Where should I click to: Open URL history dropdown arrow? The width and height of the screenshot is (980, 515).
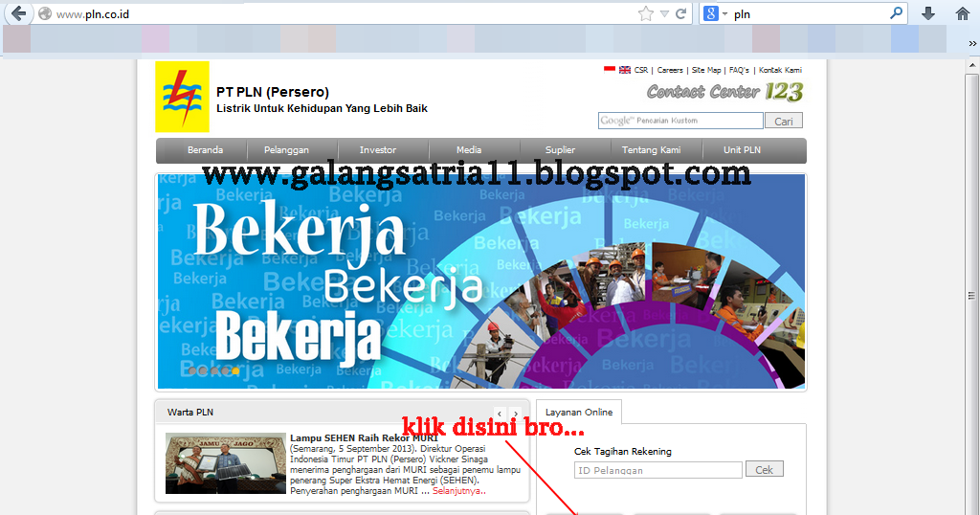coord(664,13)
